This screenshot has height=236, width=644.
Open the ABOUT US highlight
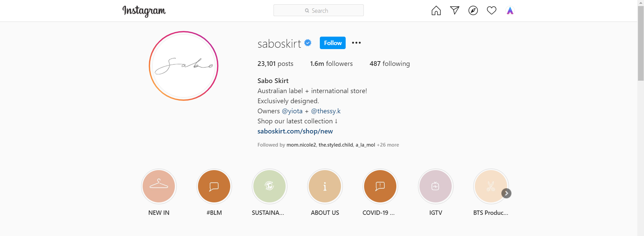325,186
